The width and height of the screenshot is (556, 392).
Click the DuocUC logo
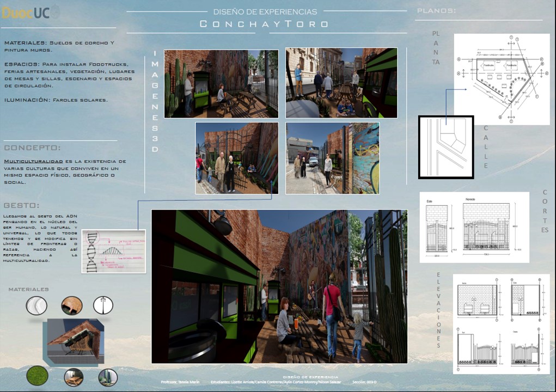pos(30,13)
